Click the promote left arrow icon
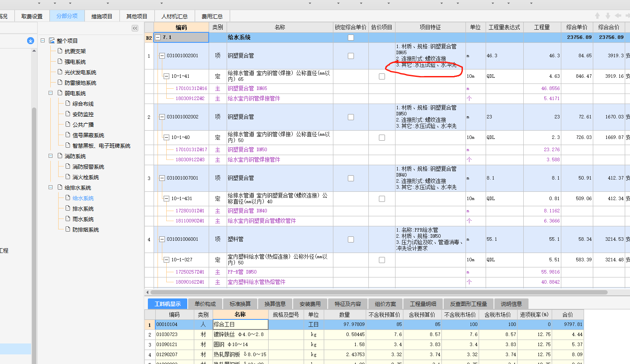This screenshot has width=630, height=364. [618, 16]
